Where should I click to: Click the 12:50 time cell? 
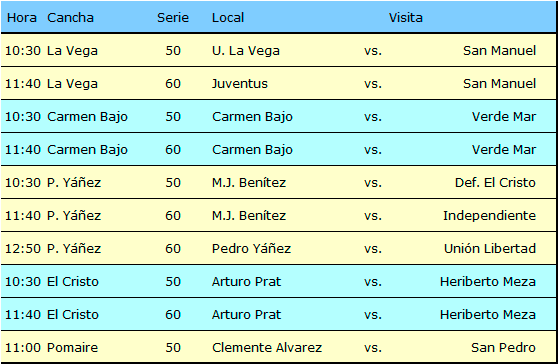(x=23, y=248)
